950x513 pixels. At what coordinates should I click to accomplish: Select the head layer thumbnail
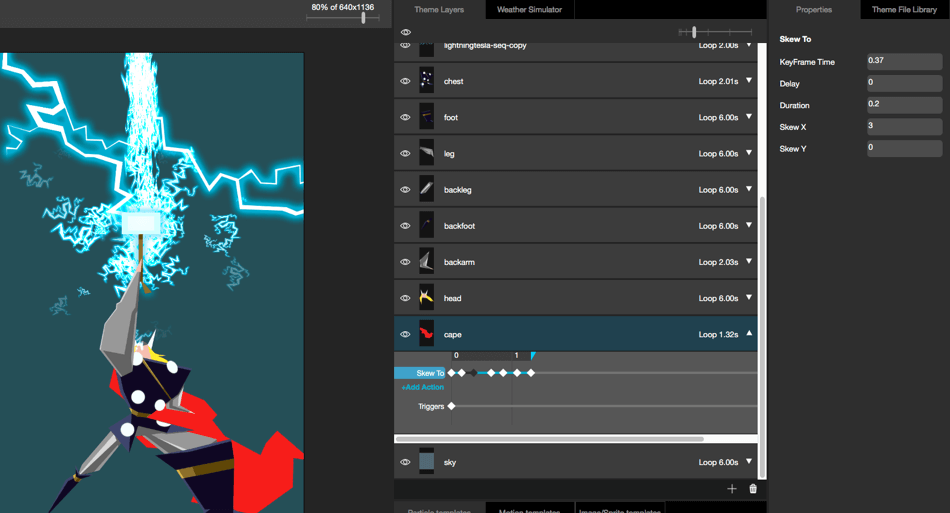tap(427, 297)
